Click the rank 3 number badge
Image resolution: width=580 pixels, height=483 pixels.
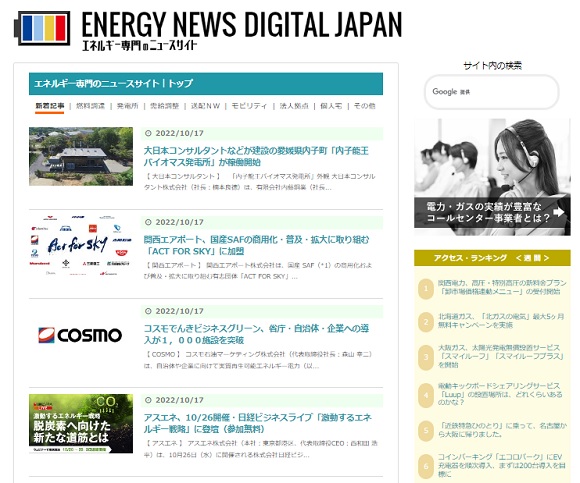(426, 357)
